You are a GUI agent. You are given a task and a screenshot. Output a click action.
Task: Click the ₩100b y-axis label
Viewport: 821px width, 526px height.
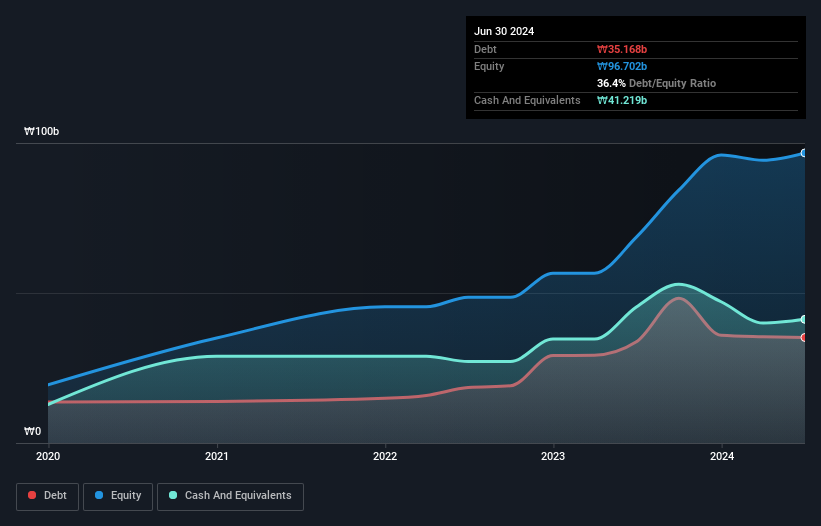(x=41, y=131)
